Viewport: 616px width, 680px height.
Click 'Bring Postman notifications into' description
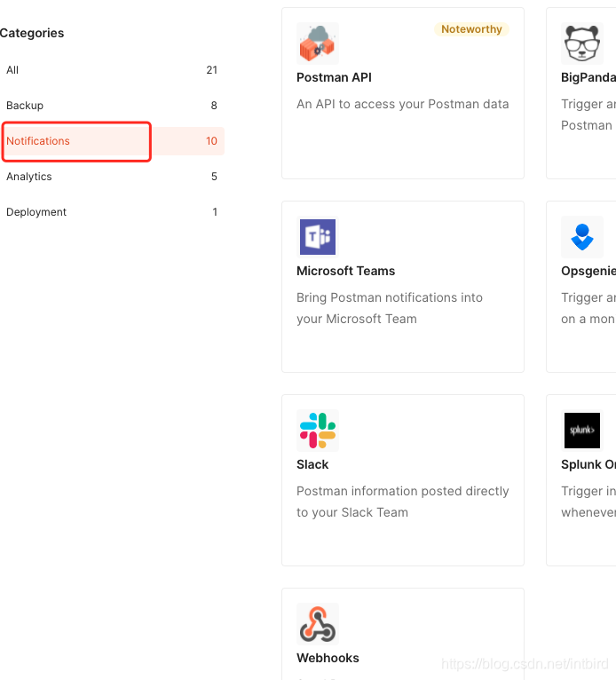390,297
